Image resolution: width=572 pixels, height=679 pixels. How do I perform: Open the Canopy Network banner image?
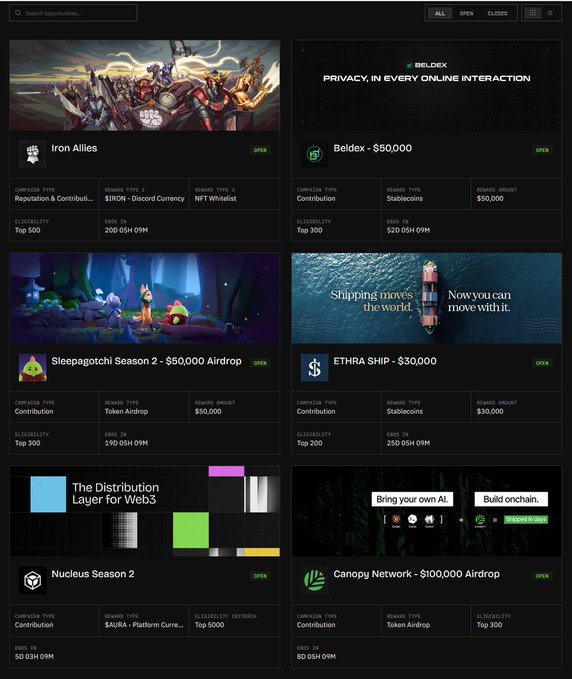[427, 511]
